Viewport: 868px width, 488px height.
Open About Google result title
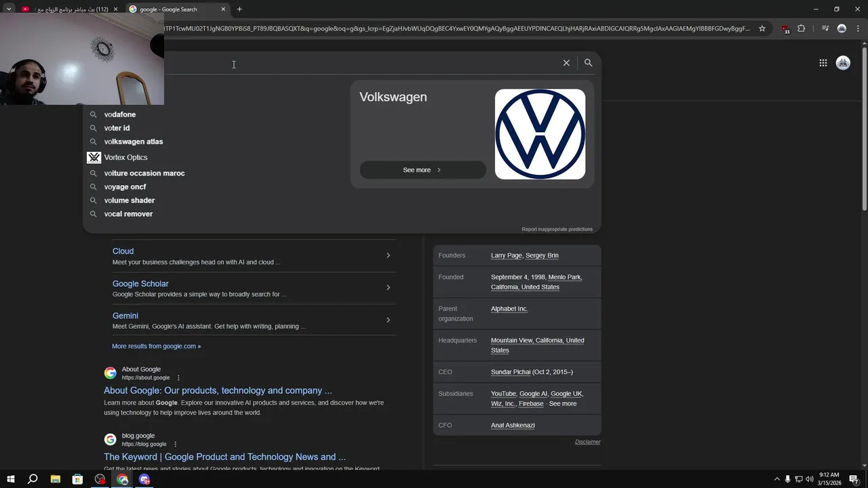tap(218, 390)
